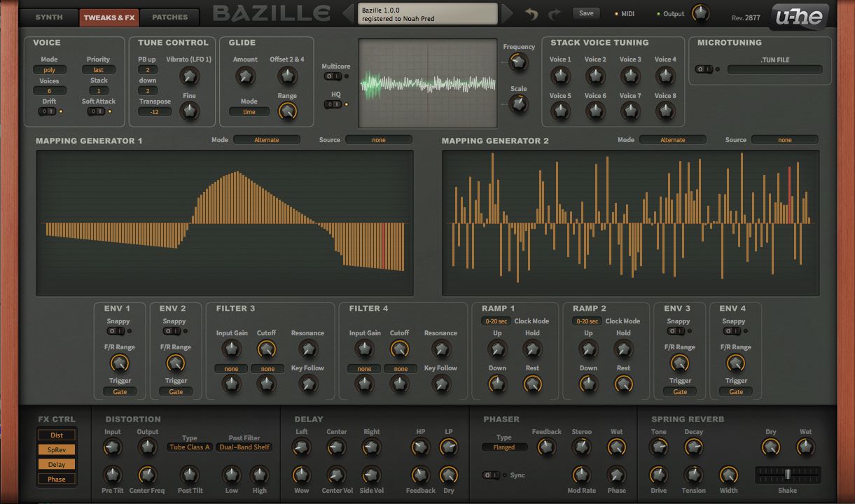Click the Glide Amount knob

point(245,76)
